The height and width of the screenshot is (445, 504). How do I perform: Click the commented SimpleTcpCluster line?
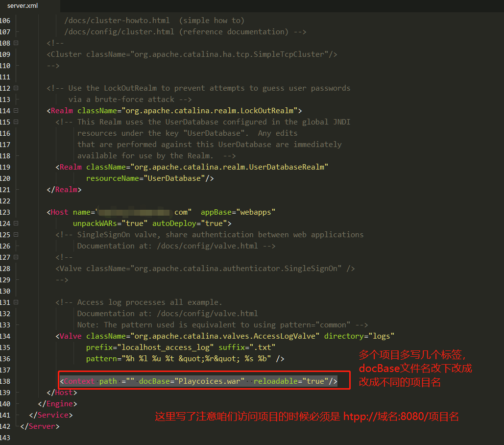(192, 54)
